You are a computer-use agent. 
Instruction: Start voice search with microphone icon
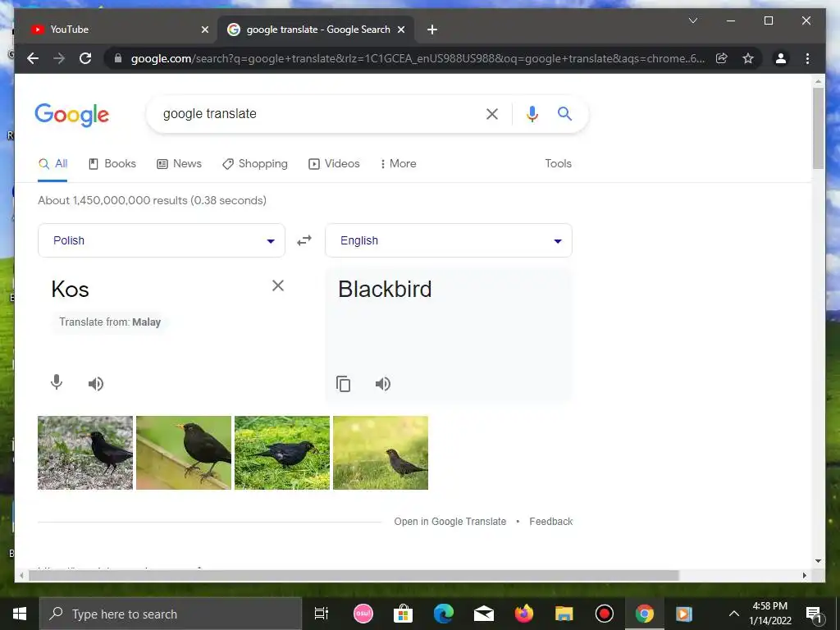(532, 113)
